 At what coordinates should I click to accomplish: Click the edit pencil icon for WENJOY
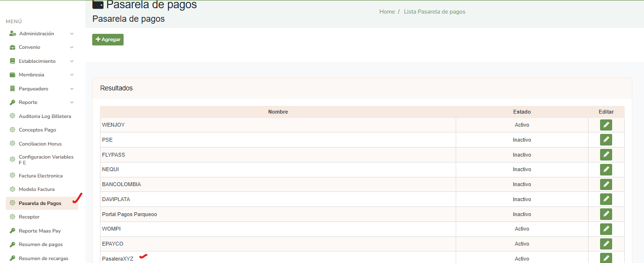tap(606, 125)
